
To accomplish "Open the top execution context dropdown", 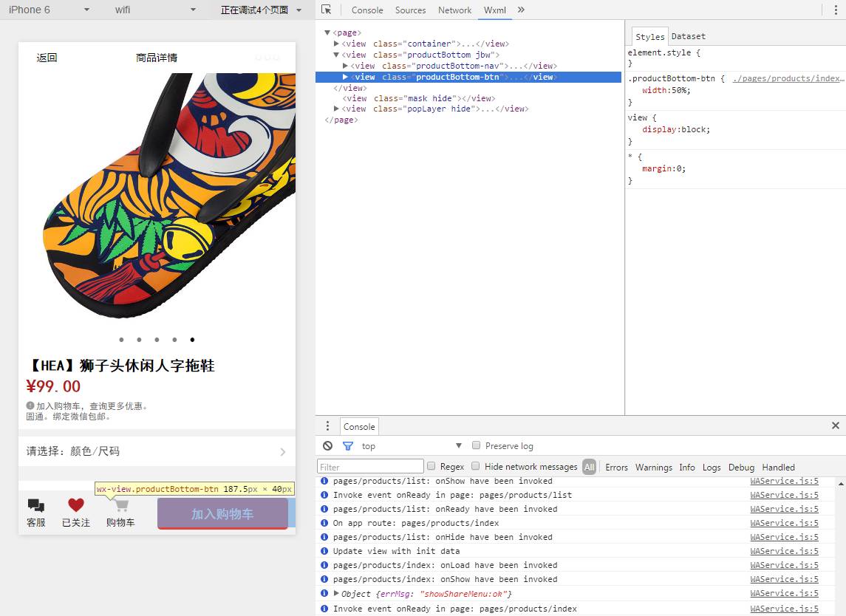I will coord(413,445).
